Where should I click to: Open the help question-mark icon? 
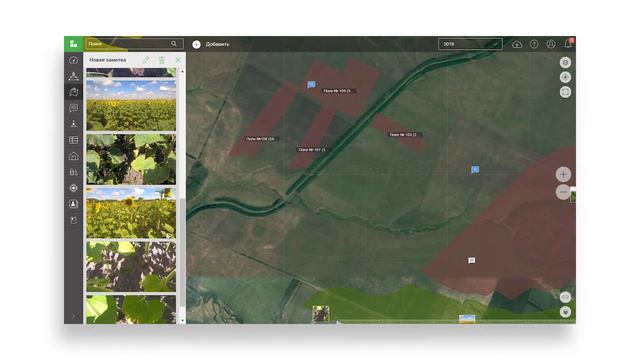(534, 44)
